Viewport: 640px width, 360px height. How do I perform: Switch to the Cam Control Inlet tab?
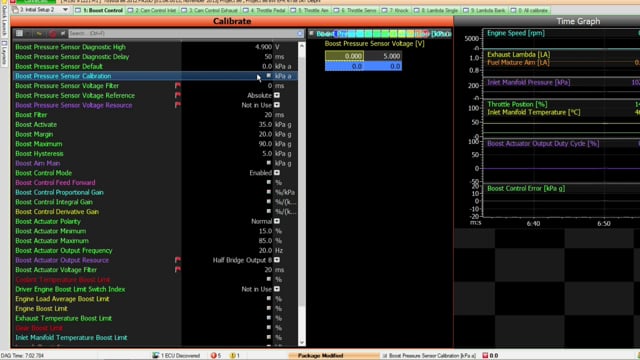(x=151, y=10)
